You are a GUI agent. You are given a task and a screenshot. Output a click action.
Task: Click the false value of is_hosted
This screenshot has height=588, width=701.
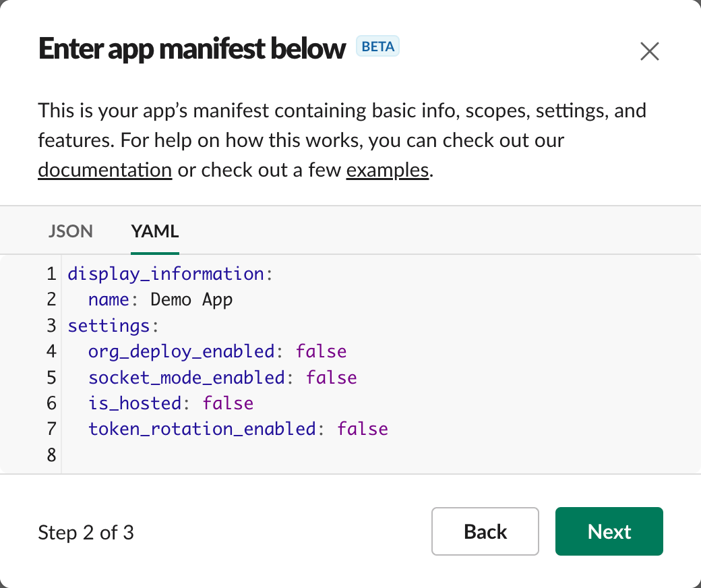click(x=228, y=403)
